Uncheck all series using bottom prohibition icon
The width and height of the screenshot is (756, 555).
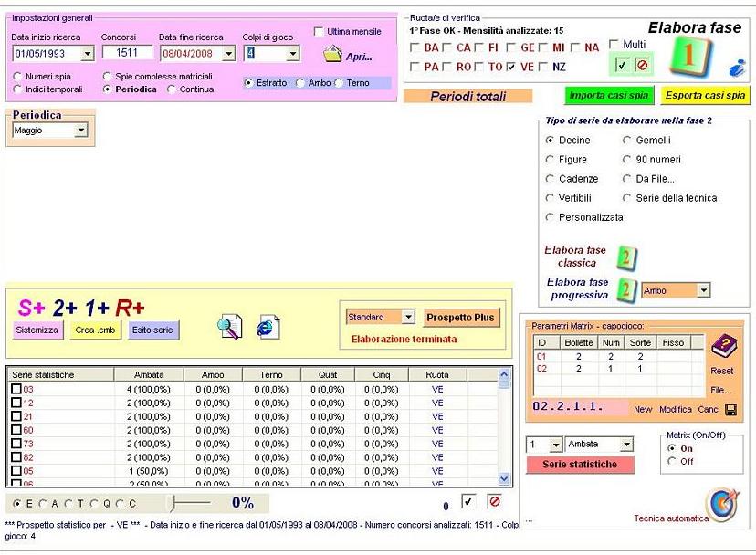tap(494, 501)
